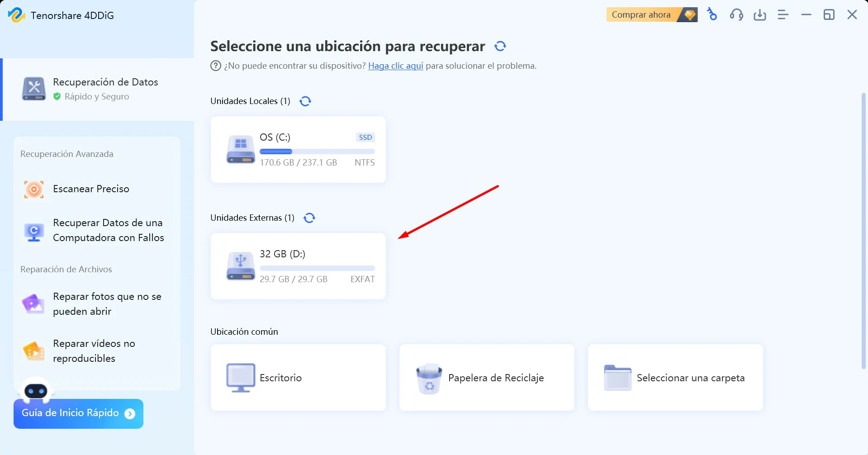Click the key registration icon in title bar
Screen dimensions: 868x455
click(x=712, y=14)
